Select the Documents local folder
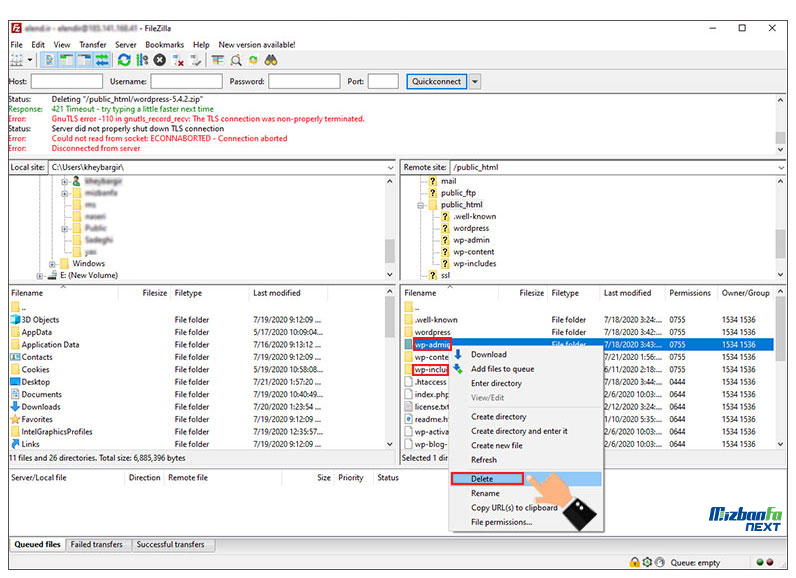Image resolution: width=796 pixels, height=578 pixels. click(x=41, y=394)
